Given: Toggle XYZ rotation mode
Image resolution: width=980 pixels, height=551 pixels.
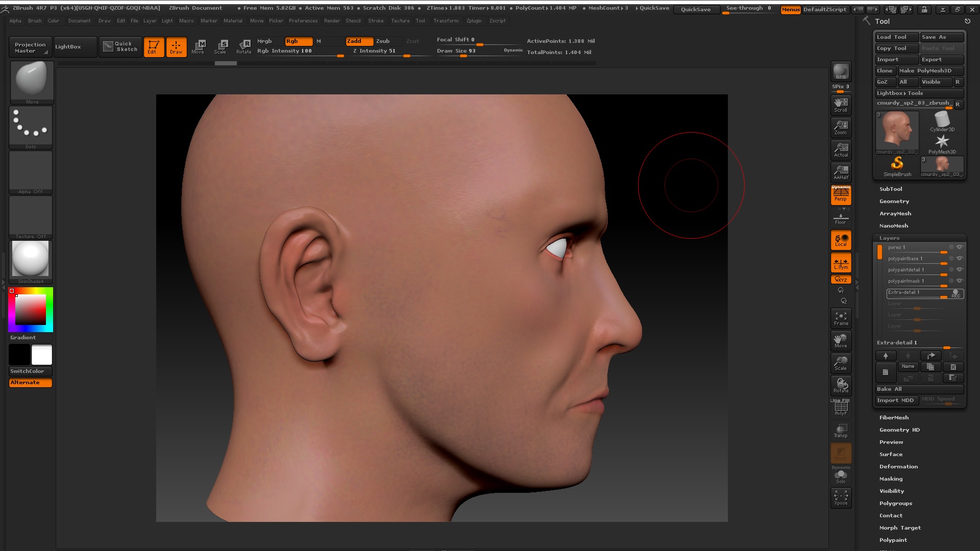Looking at the screenshot, I should [x=841, y=280].
